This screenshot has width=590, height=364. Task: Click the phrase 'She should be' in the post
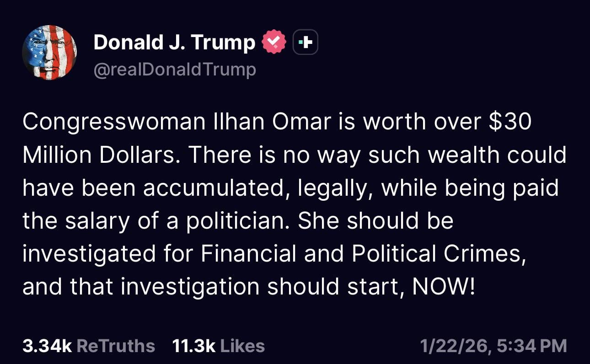(375, 221)
